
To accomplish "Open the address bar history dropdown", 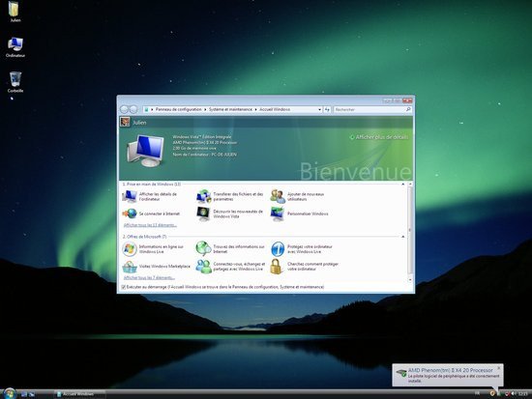I will (x=319, y=109).
